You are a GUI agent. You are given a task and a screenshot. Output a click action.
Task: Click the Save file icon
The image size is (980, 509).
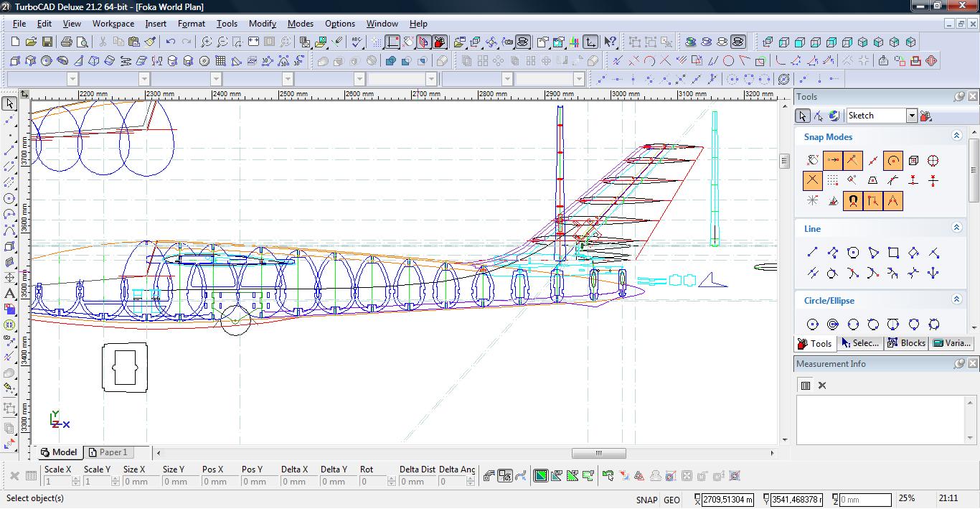[47, 42]
